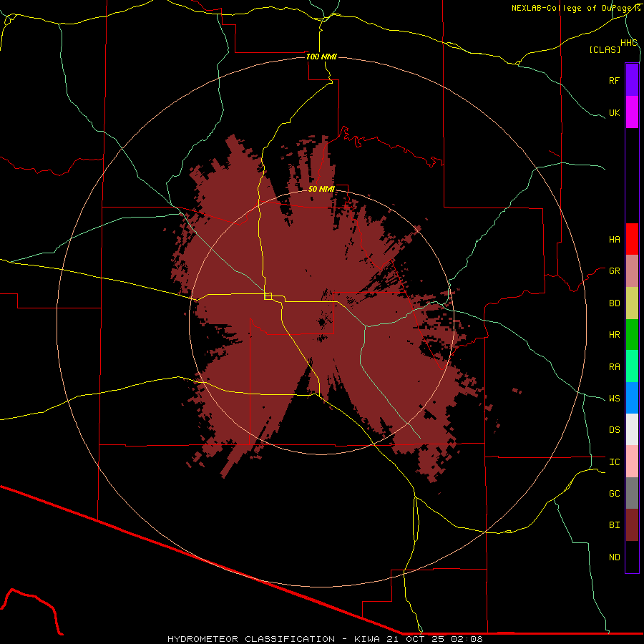Click the KIWA station identifier
The height and width of the screenshot is (644, 644).
click(367, 639)
